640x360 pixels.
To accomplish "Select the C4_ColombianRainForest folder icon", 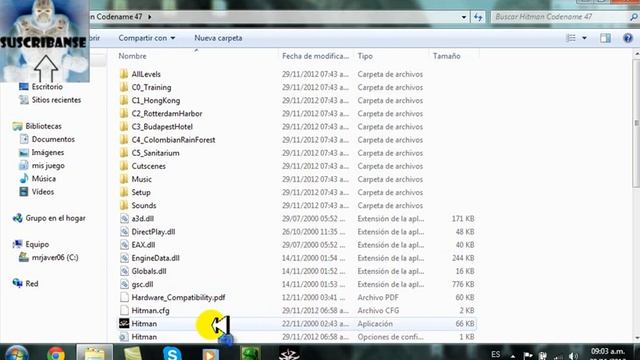I will [x=124, y=140].
